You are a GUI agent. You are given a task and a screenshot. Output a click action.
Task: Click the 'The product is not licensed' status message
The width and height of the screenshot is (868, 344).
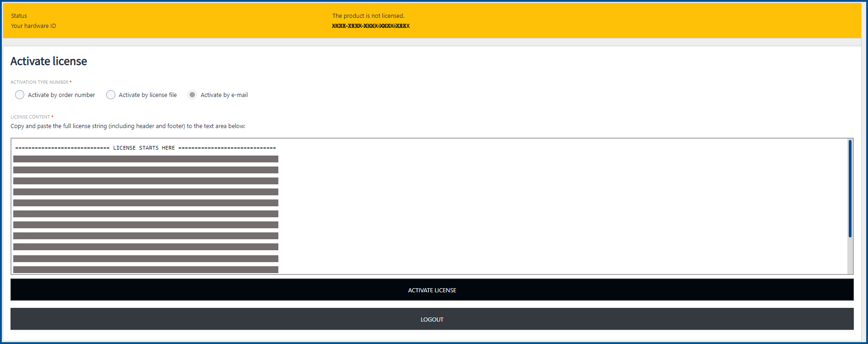point(368,16)
